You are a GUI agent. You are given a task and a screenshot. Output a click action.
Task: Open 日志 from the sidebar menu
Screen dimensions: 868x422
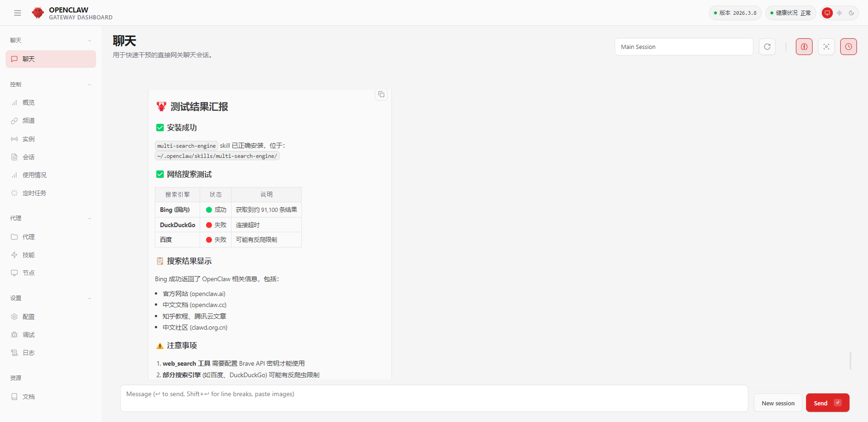(29, 353)
